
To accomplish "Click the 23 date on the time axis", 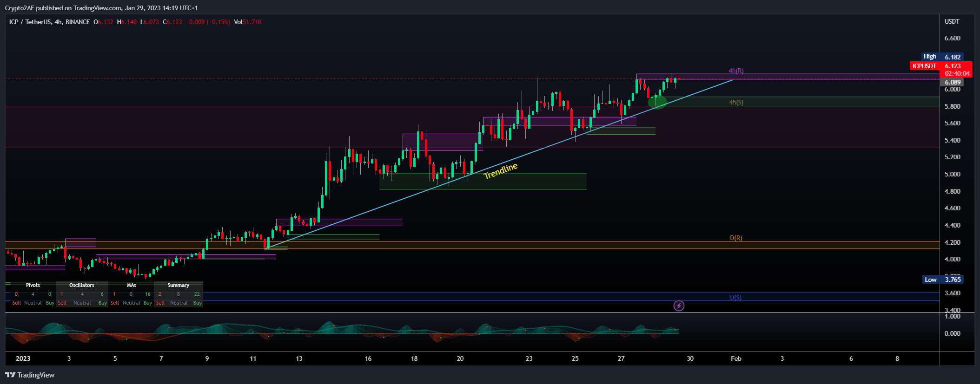I will point(529,358).
